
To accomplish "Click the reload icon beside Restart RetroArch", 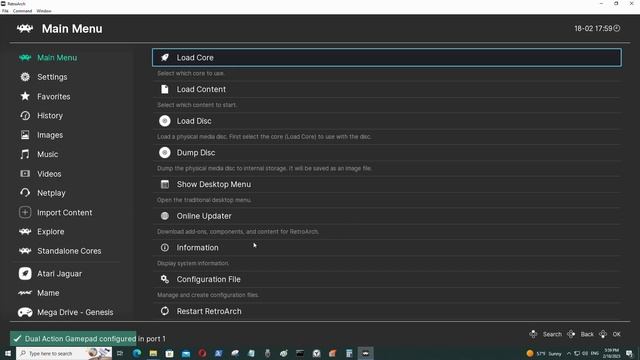I will pos(164,311).
